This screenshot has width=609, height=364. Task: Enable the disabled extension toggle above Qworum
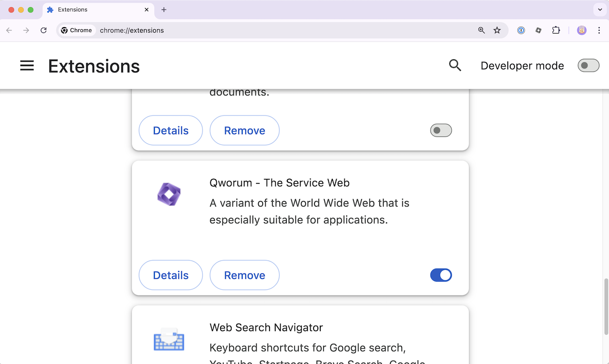click(x=441, y=130)
